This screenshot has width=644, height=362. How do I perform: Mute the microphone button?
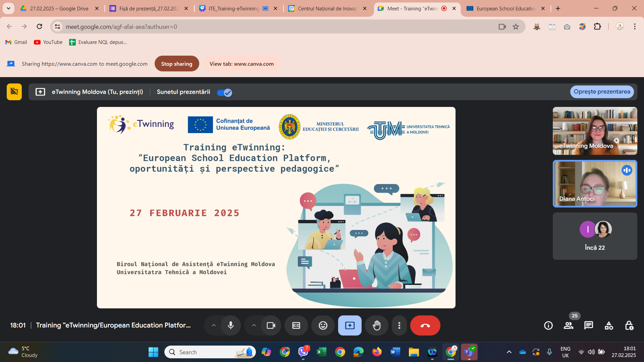coord(231,325)
